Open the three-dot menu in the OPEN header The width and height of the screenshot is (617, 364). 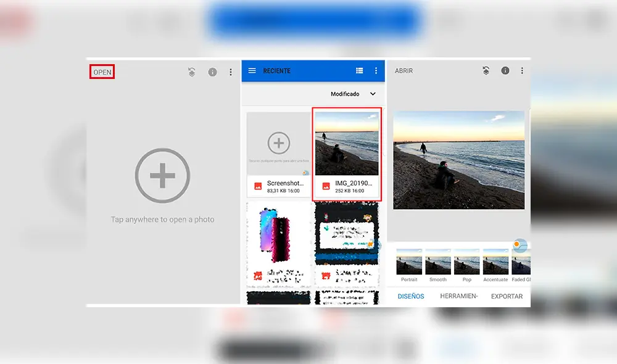231,72
